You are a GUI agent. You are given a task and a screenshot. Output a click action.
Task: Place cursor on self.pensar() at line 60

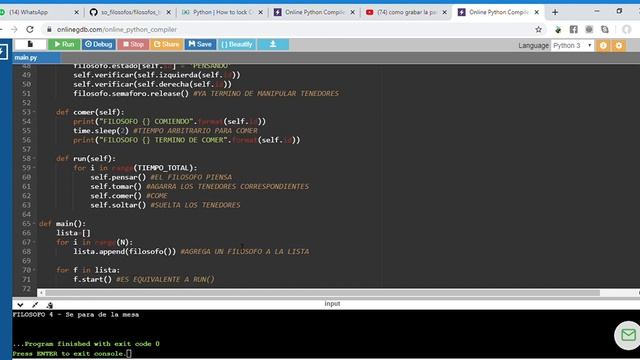click(118, 177)
